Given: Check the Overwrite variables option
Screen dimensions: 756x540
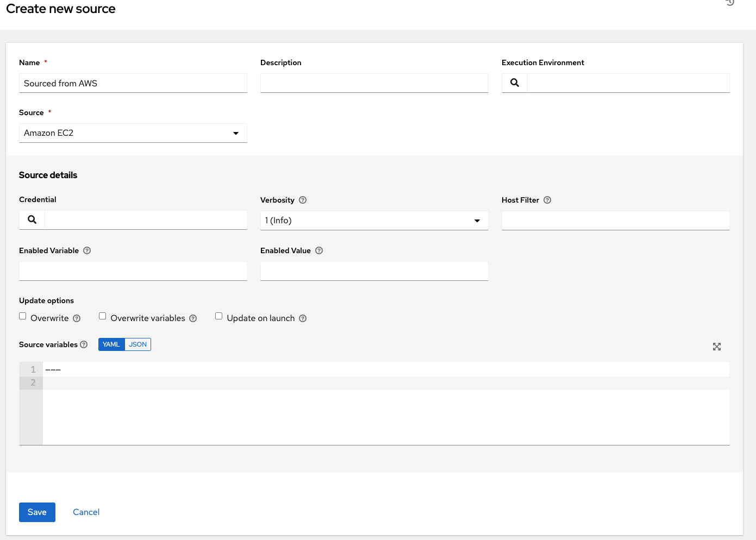Looking at the screenshot, I should 102,316.
